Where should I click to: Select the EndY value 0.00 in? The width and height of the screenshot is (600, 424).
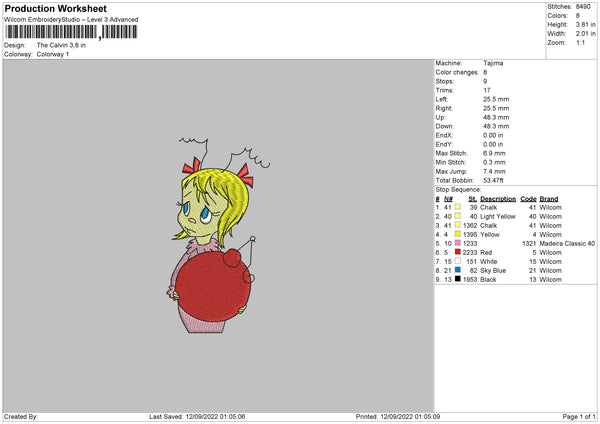click(493, 144)
